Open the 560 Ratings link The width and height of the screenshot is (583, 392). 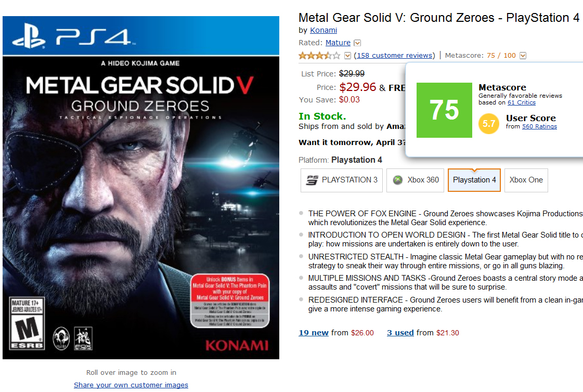(539, 126)
